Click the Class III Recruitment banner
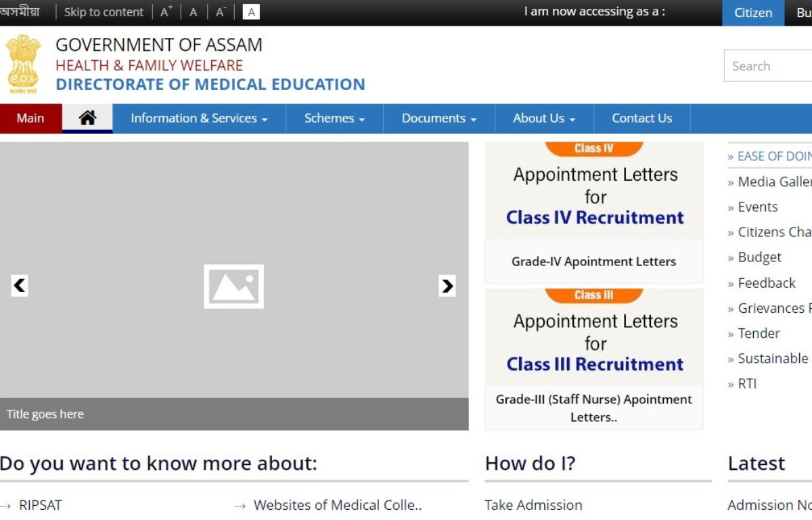 (x=594, y=337)
